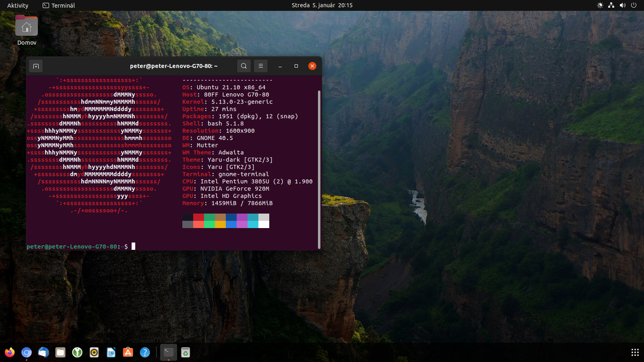Open the terminal hamburger menu

261,66
